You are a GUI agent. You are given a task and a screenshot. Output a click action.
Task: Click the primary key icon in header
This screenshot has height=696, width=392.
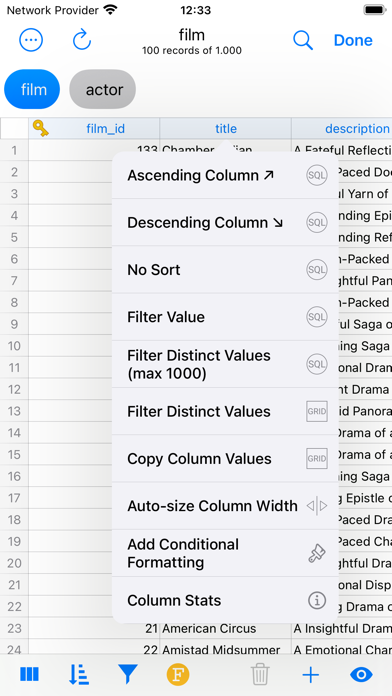(41, 129)
